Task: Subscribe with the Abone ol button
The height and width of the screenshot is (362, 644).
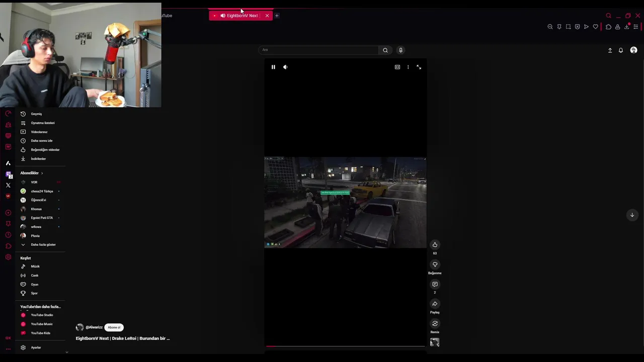Action: (114, 327)
